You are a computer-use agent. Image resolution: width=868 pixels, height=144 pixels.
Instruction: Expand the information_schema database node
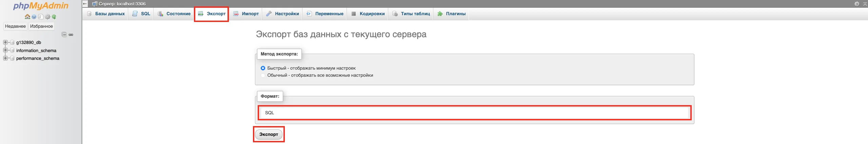(5, 50)
